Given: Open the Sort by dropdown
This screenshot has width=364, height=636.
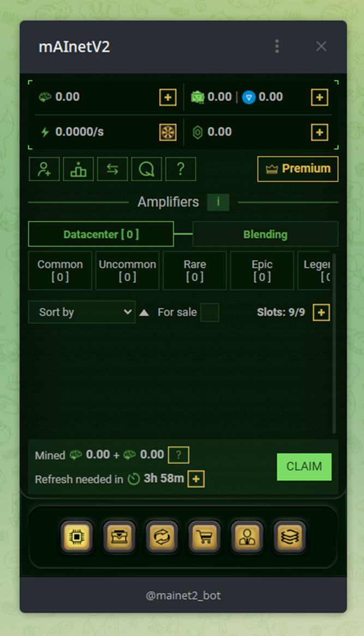Looking at the screenshot, I should pyautogui.click(x=82, y=312).
